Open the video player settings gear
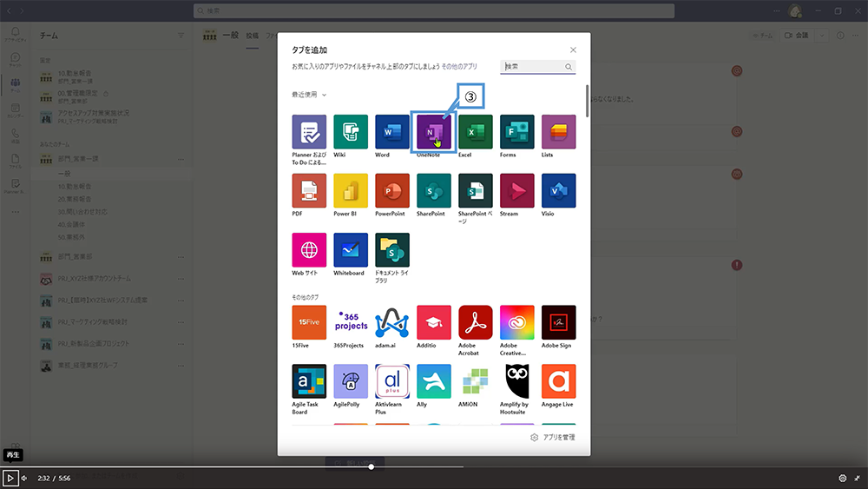This screenshot has height=489, width=868. 843,478
